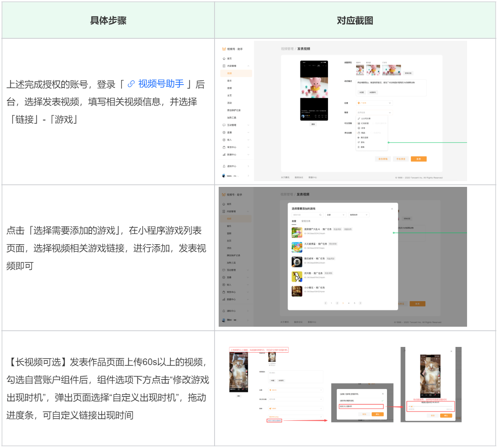
Task: Select 跟随自动推荐时机 option with checkmark
Action: pyautogui.click(x=362, y=401)
